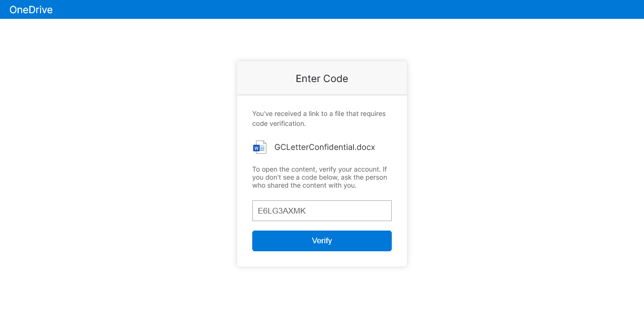Viewport: 644px width, 322px height.
Task: Click the blue Verify button
Action: [322, 241]
